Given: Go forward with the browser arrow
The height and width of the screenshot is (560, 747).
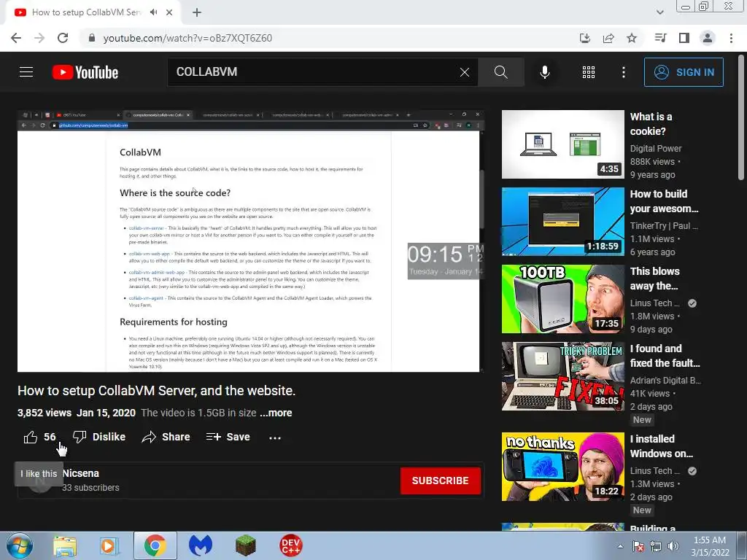Looking at the screenshot, I should (x=39, y=38).
